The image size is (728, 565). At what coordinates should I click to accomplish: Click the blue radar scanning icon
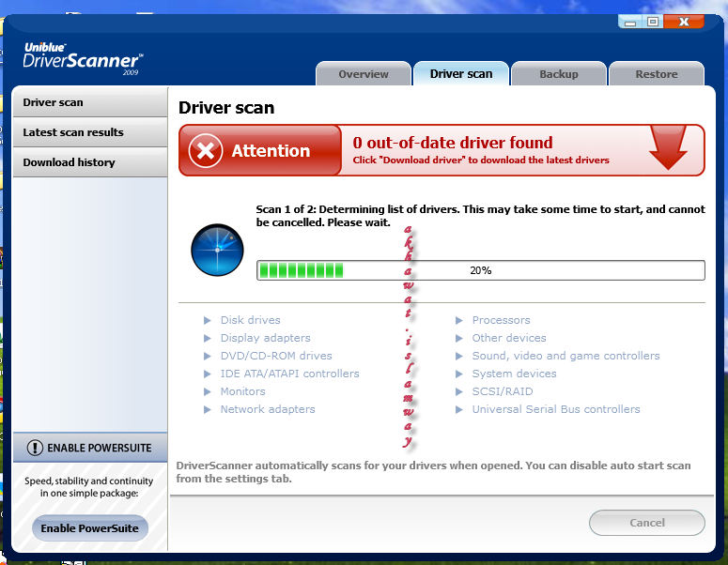coord(217,250)
